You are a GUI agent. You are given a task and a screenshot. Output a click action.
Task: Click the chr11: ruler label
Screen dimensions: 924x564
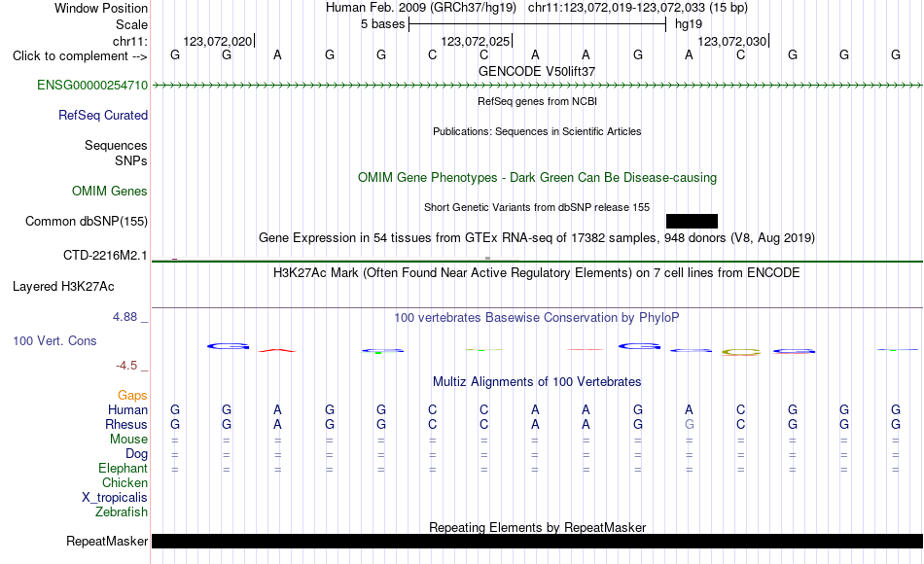coord(129,41)
